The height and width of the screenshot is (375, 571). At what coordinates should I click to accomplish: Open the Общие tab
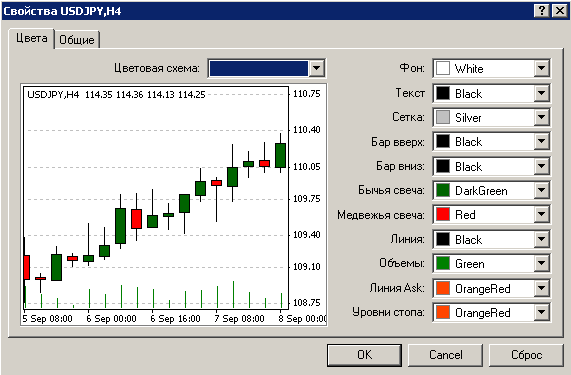[77, 40]
